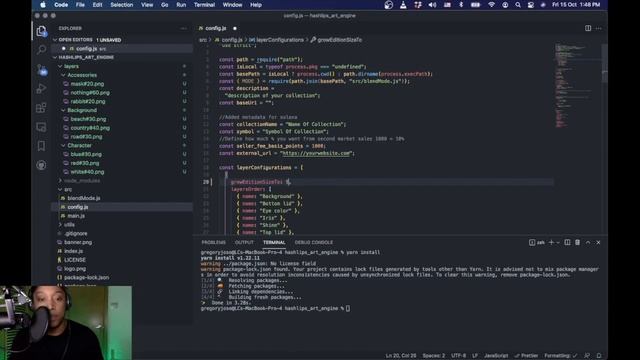The image size is (640, 360).
Task: Click the UTF-8 encoding indicator
Action: click(x=458, y=356)
